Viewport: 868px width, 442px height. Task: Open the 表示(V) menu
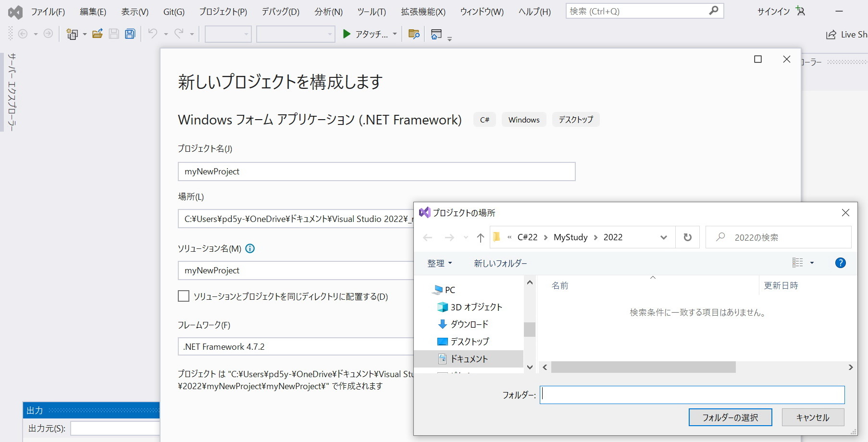tap(135, 12)
